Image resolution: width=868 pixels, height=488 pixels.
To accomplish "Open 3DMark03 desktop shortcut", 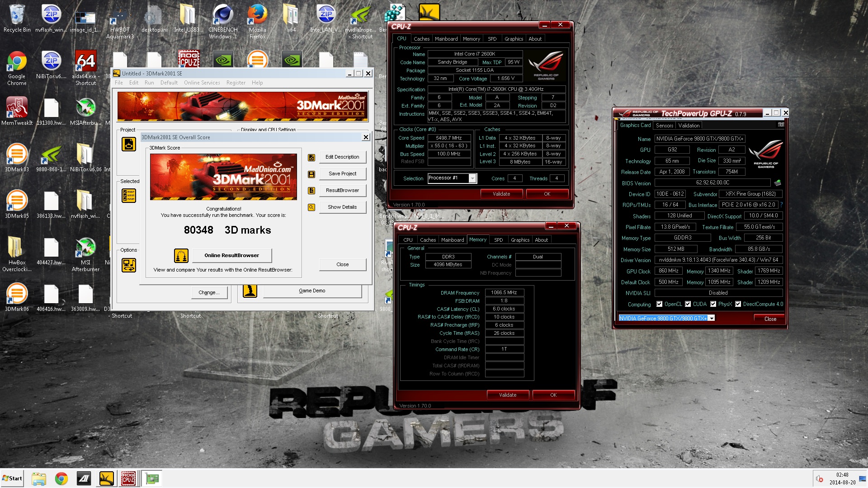I will pyautogui.click(x=17, y=158).
